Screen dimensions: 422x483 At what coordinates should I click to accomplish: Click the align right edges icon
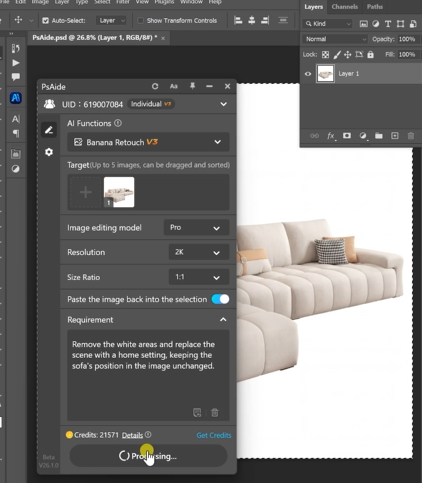coord(265,20)
